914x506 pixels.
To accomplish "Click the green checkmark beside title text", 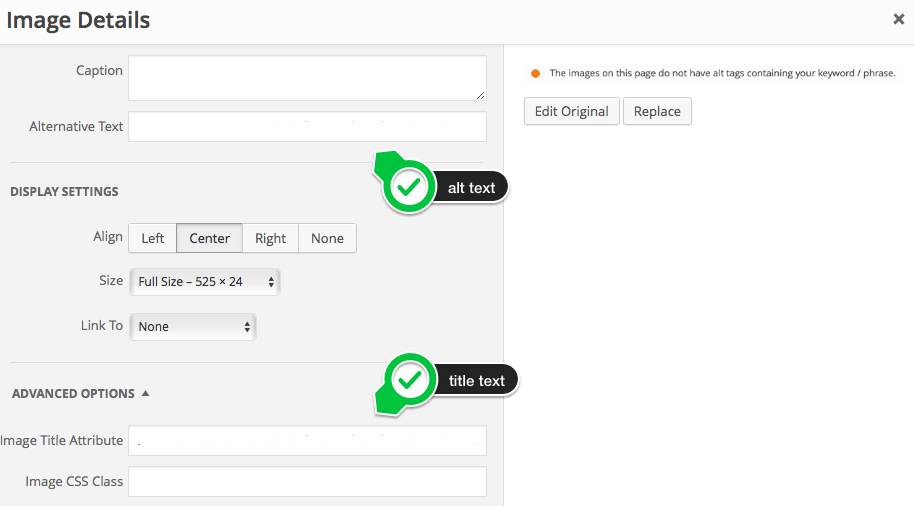I will point(409,380).
